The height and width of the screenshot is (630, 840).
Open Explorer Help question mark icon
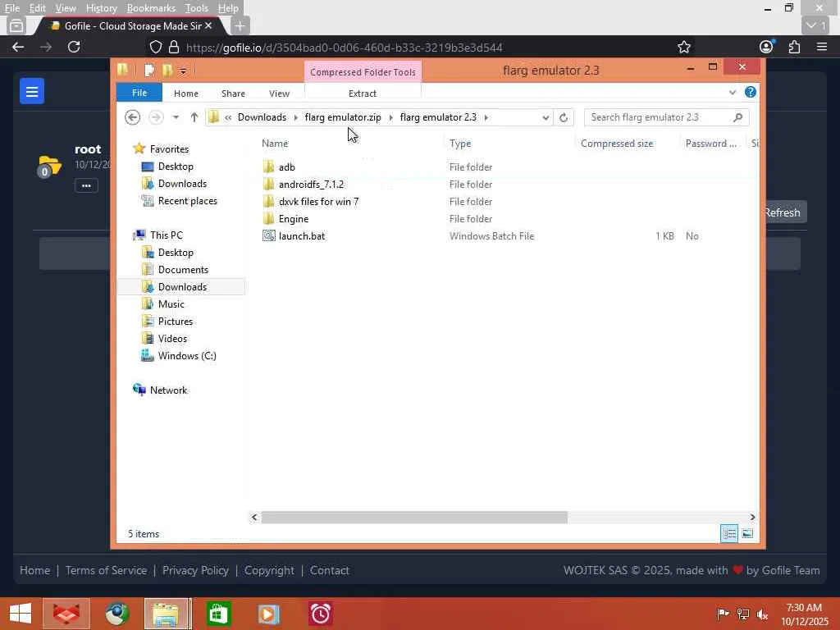(750, 92)
